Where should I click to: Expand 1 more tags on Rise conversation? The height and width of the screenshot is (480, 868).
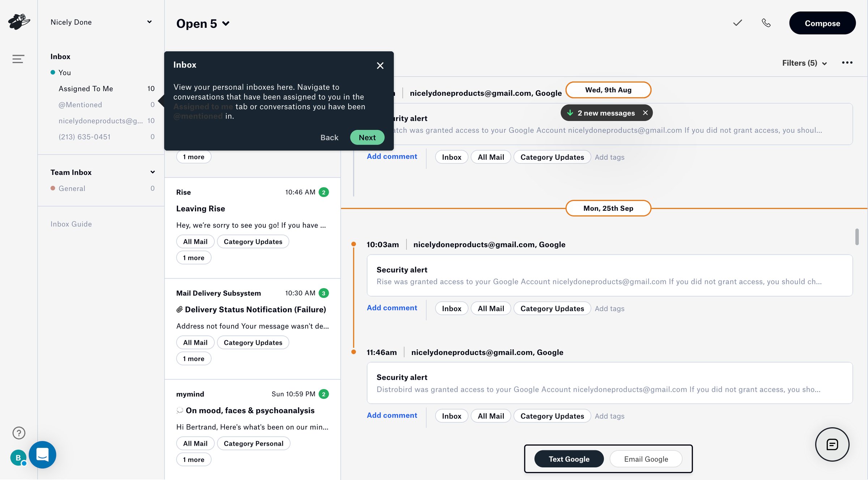193,258
